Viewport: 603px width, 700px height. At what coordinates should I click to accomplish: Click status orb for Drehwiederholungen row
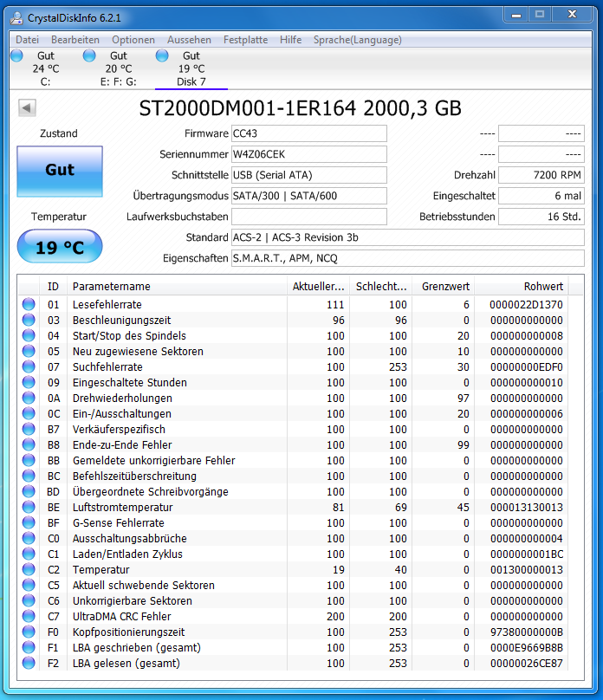29,398
